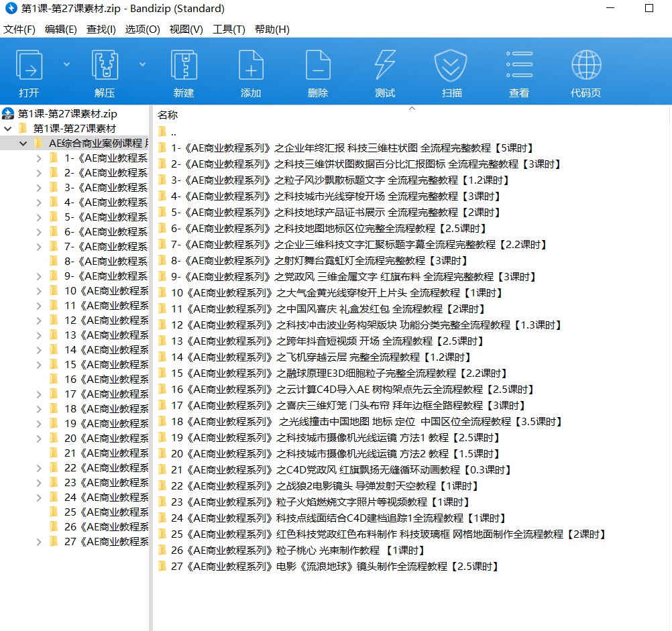Click the Extract (解压) toolbar icon
The height and width of the screenshot is (631, 672).
105,65
